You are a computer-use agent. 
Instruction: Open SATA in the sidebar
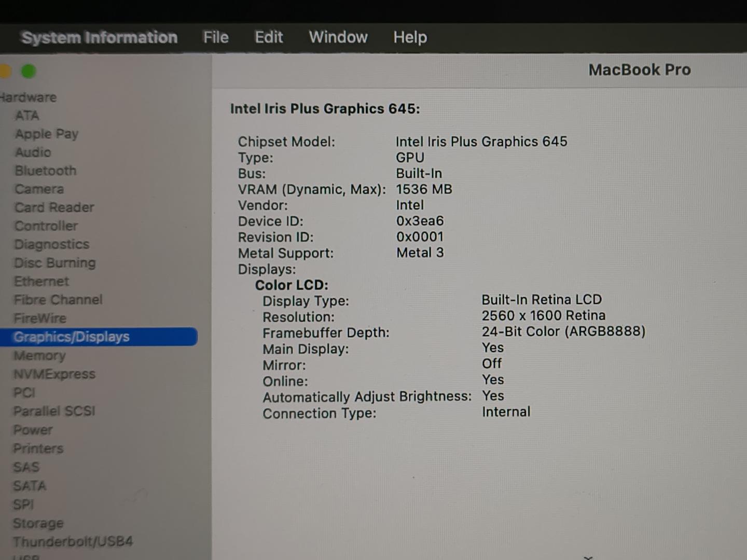tap(30, 486)
